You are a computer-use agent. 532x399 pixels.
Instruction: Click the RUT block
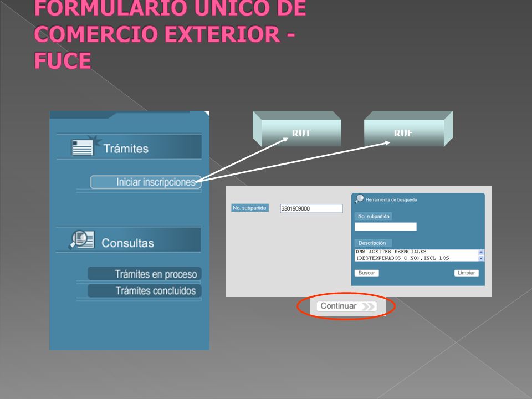point(297,129)
